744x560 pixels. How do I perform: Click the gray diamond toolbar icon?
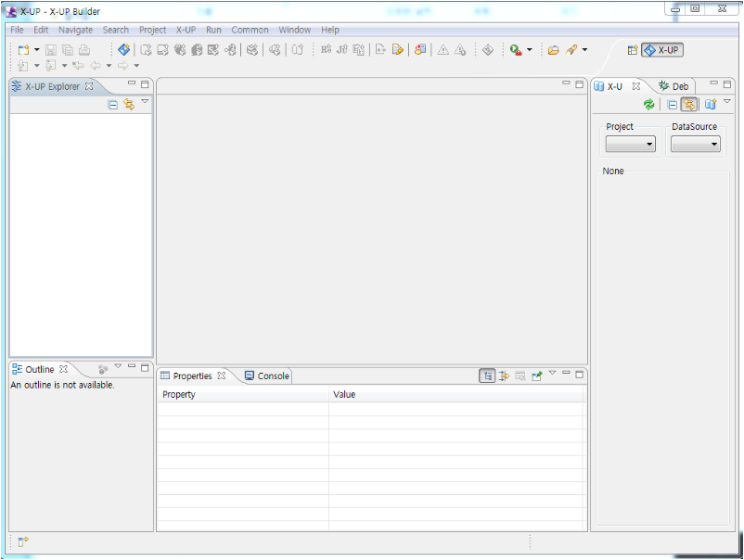(488, 50)
